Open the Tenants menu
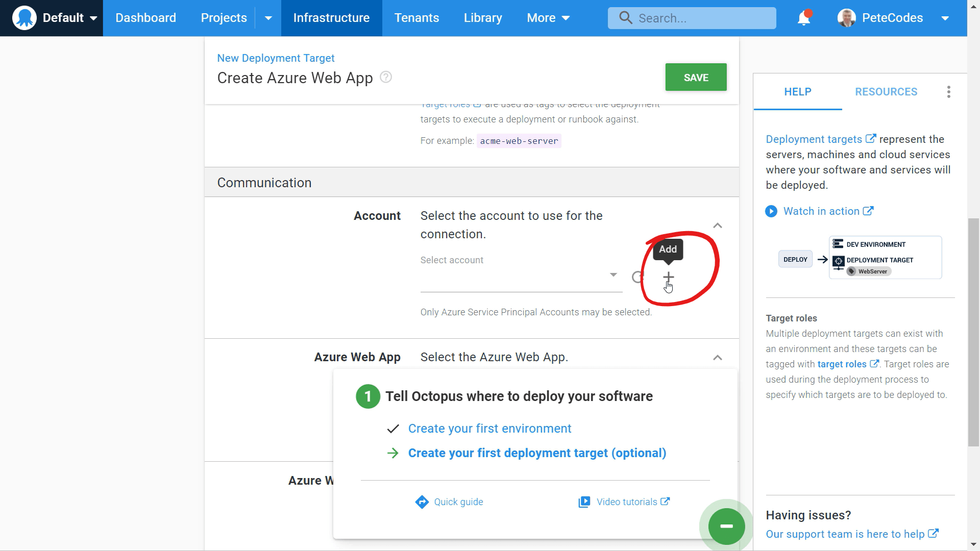The image size is (980, 551). [x=416, y=18]
